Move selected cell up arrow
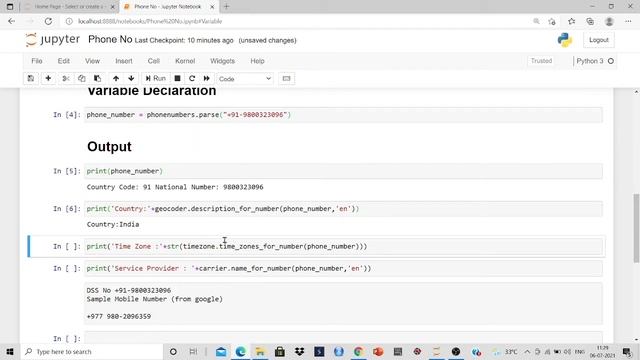Viewport: 640px width, 360px height. (x=116, y=78)
